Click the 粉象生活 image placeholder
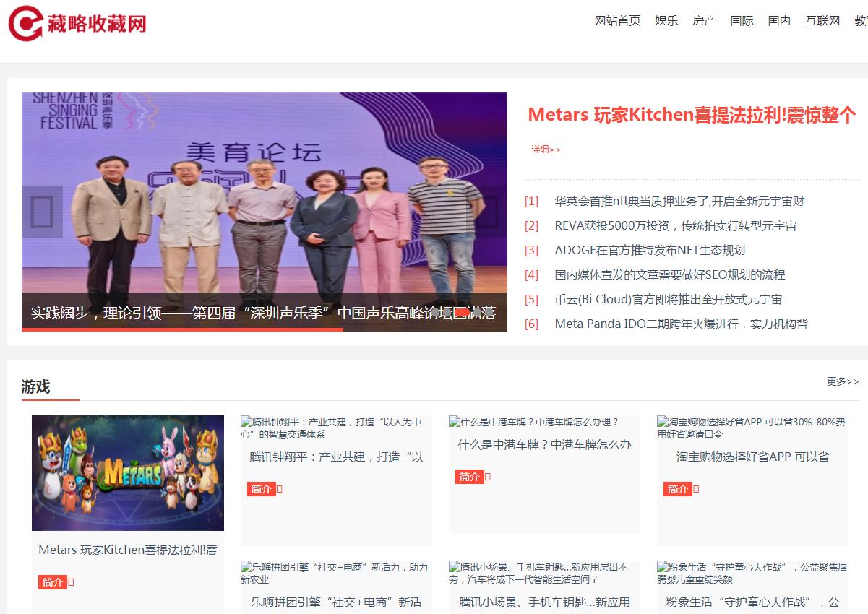Viewport: 868px width, 614px height. [752, 574]
